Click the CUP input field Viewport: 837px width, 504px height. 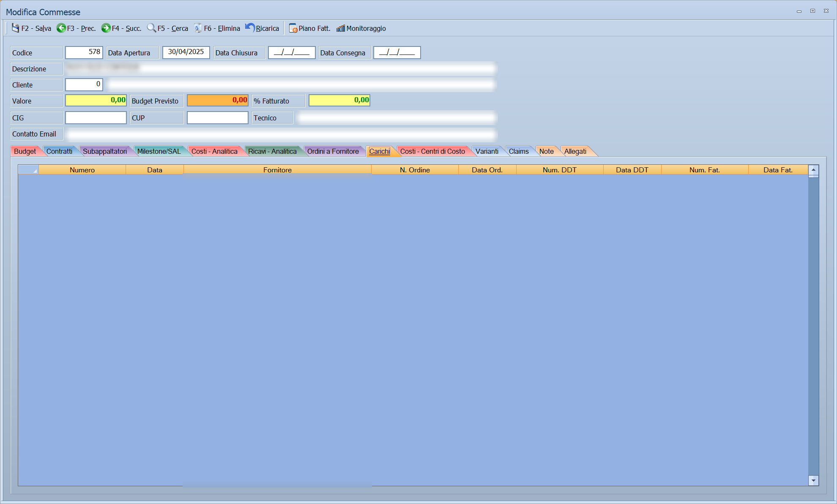(218, 117)
